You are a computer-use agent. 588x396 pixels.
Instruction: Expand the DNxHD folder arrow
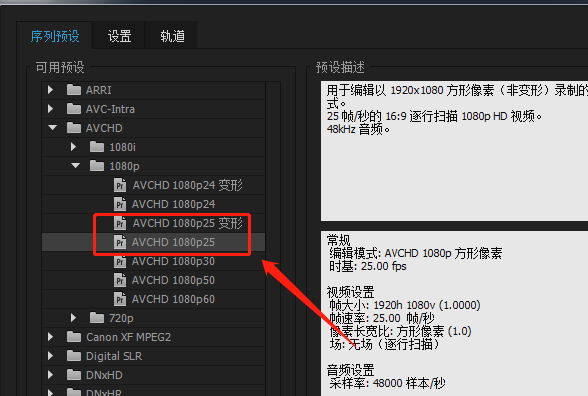[x=51, y=375]
